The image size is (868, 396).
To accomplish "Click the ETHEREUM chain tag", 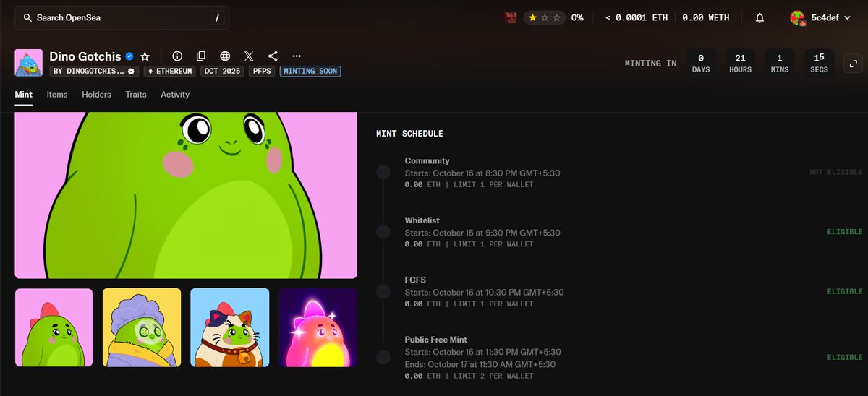I will point(169,72).
